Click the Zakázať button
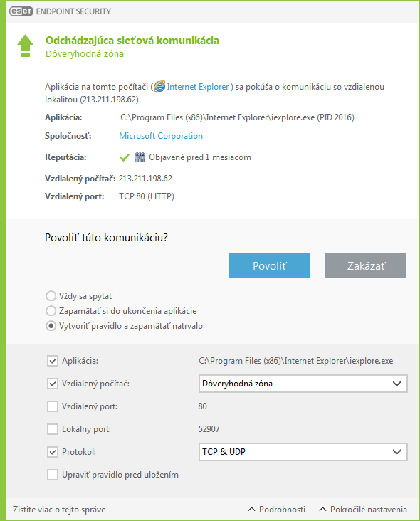Viewport: 420px width, 521px height. tap(365, 265)
